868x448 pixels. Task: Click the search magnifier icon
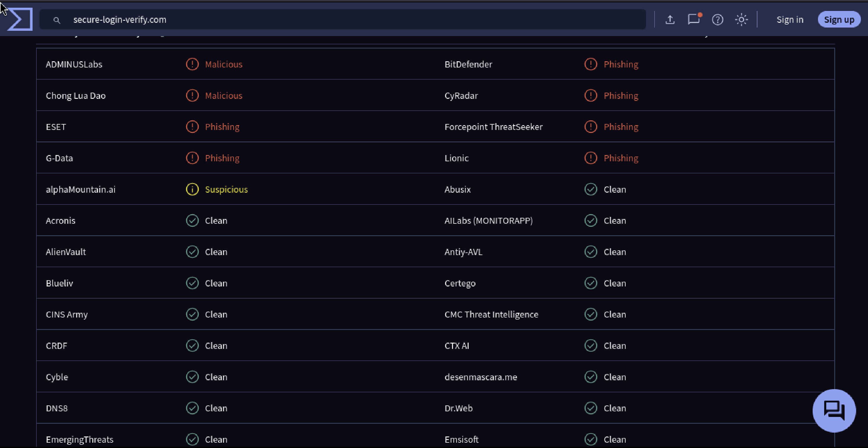click(x=57, y=20)
